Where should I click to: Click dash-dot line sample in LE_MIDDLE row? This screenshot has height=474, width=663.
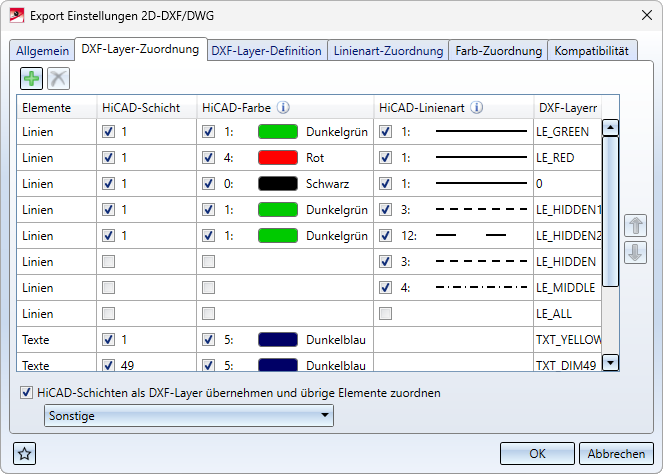[481, 288]
